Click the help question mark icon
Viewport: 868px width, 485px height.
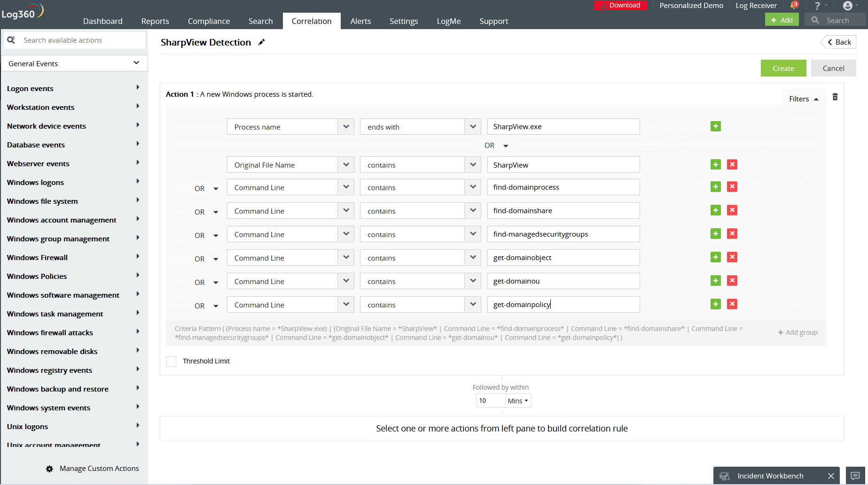817,5
